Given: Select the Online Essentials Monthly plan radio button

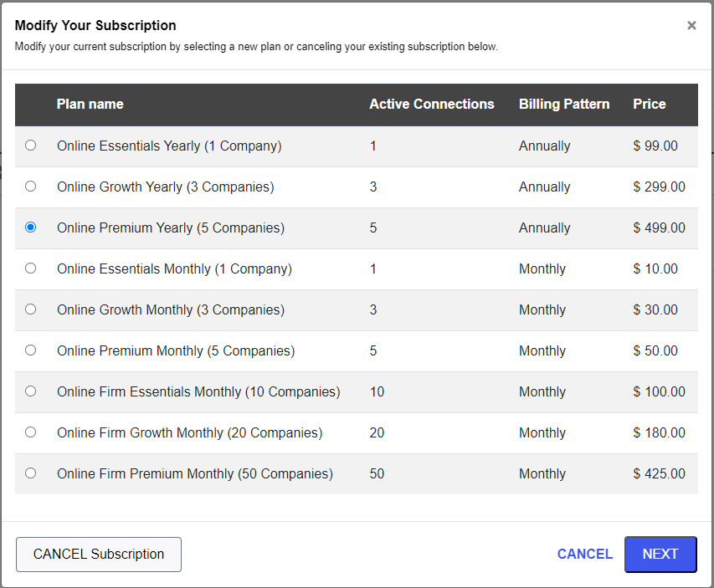Looking at the screenshot, I should [x=30, y=268].
